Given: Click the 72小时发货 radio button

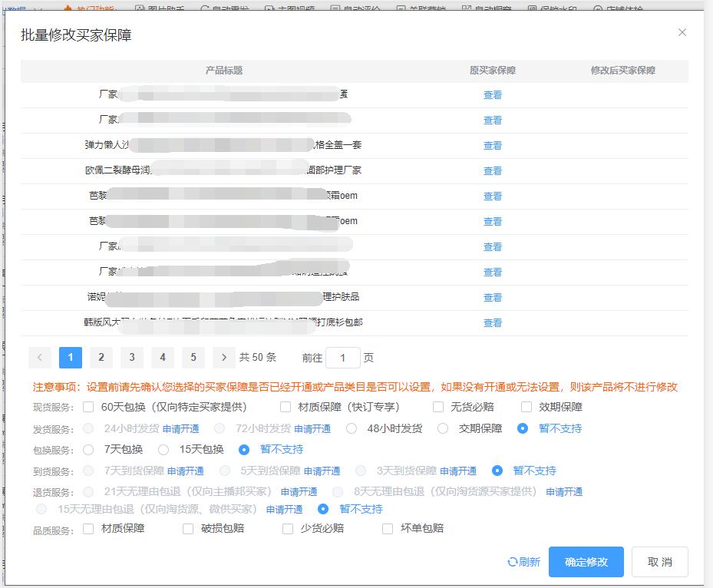Looking at the screenshot, I should click(220, 428).
